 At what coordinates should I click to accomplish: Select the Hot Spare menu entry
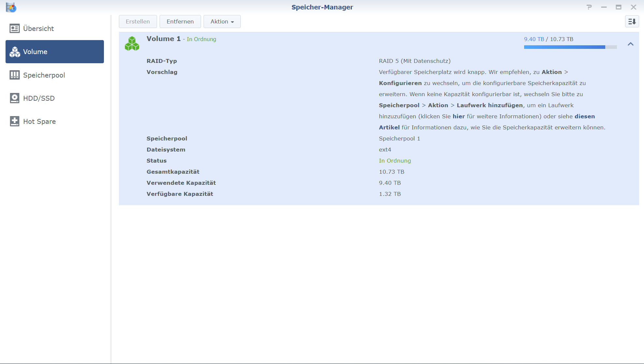[39, 122]
